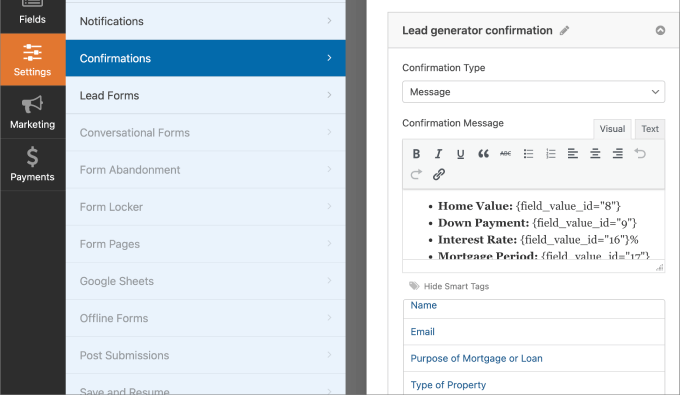Open the Confirmations settings
Viewport: 680px width, 395px height.
[x=206, y=58]
